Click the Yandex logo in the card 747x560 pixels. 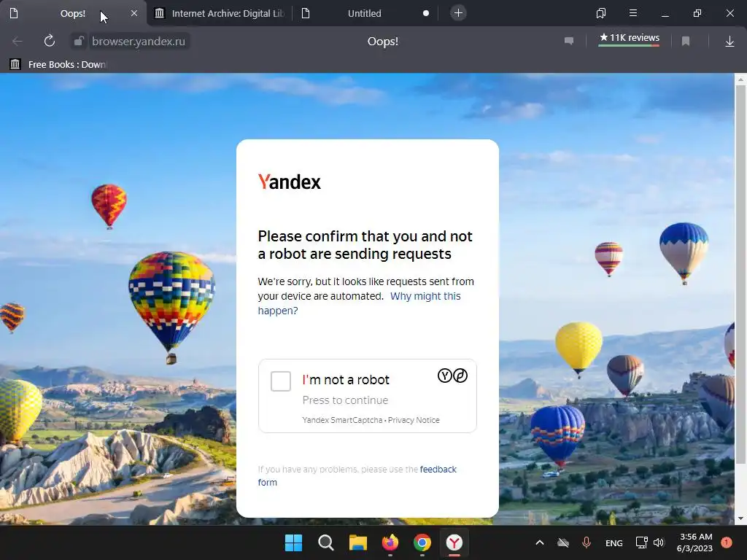(x=289, y=182)
